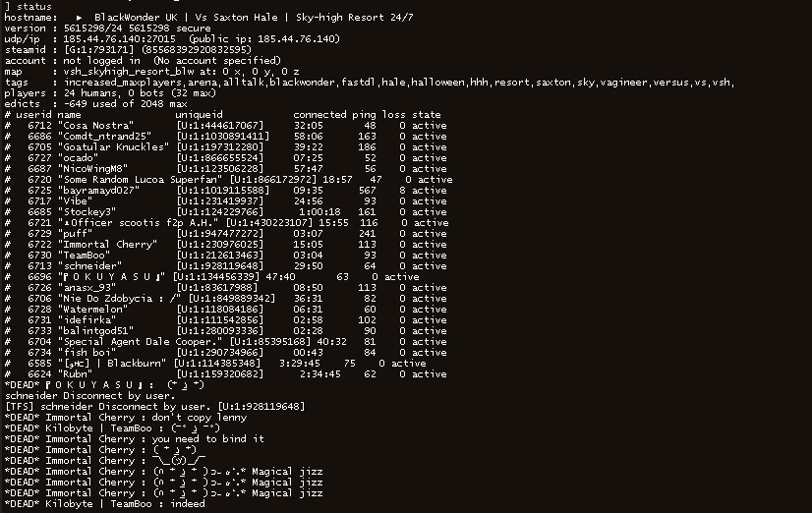This screenshot has width=812, height=513.
Task: Select the "Some Random Lucoa Superfan" row
Action: [228, 180]
